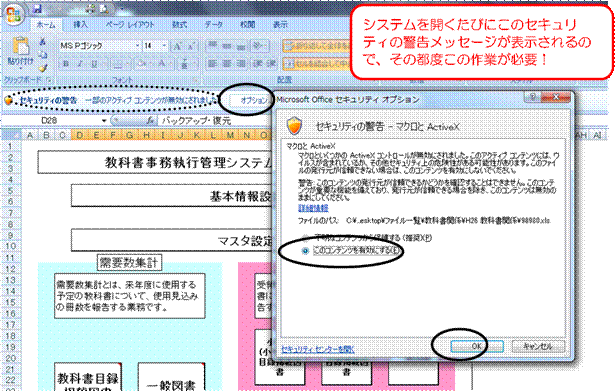Switch to the 挿入 ribbon tab
The width and height of the screenshot is (615, 391).
click(x=80, y=25)
